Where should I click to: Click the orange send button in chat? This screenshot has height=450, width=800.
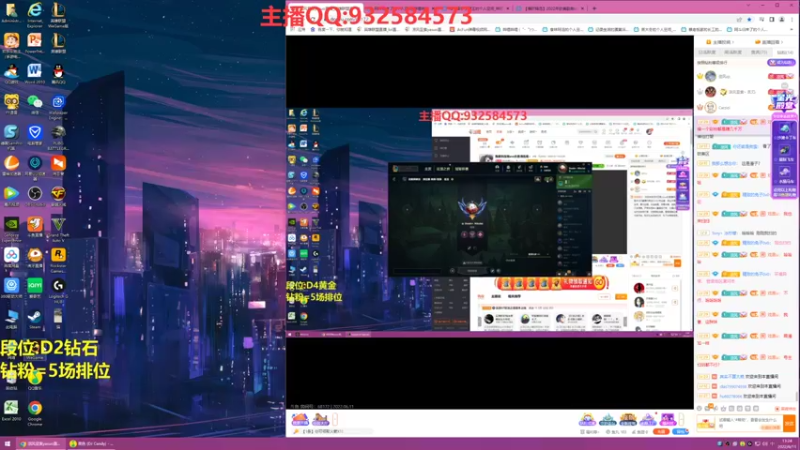click(x=789, y=423)
